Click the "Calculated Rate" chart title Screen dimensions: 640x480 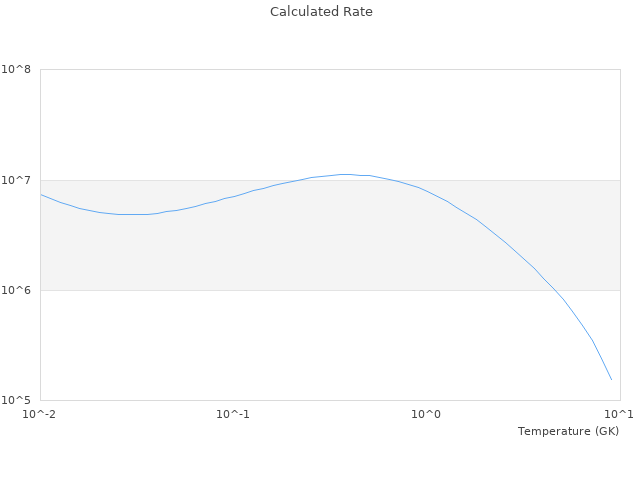point(321,12)
